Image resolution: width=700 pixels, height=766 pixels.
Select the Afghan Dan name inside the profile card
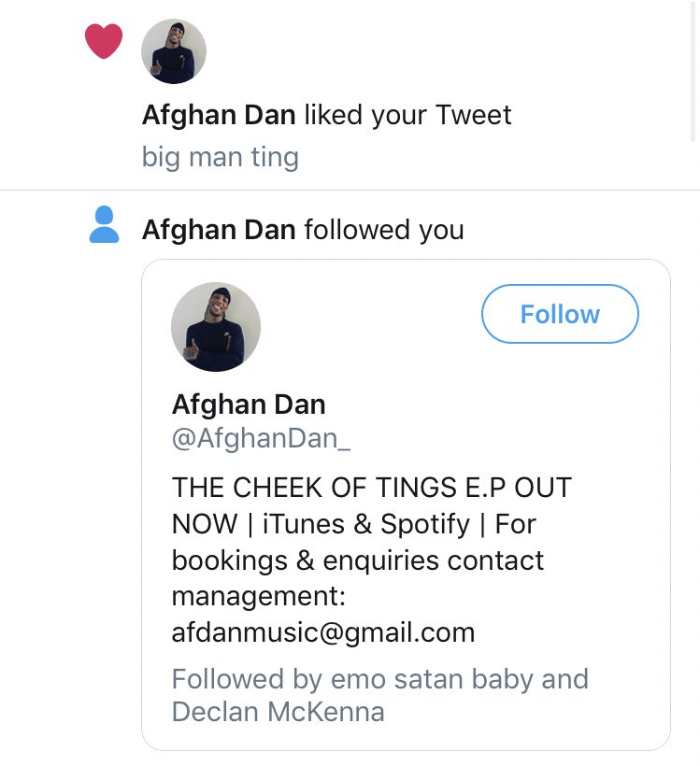249,404
